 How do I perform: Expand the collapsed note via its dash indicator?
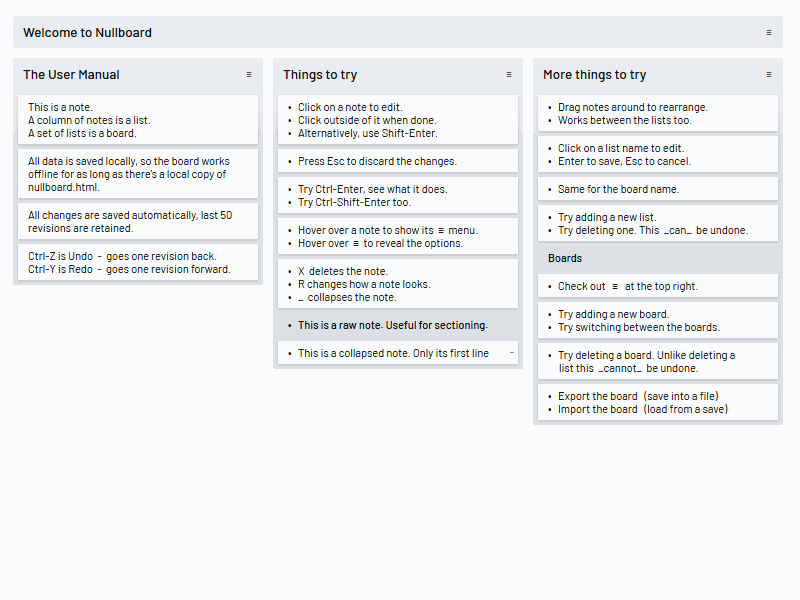click(x=510, y=352)
